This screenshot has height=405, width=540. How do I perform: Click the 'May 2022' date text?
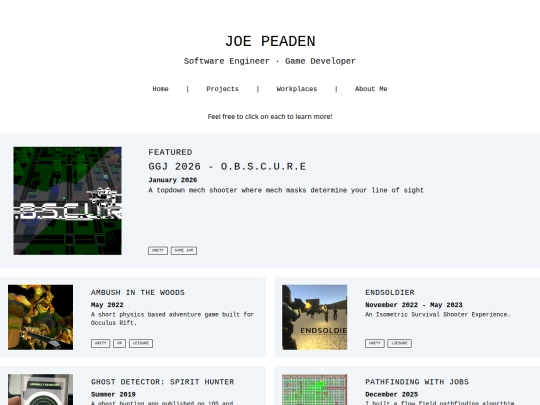click(107, 305)
